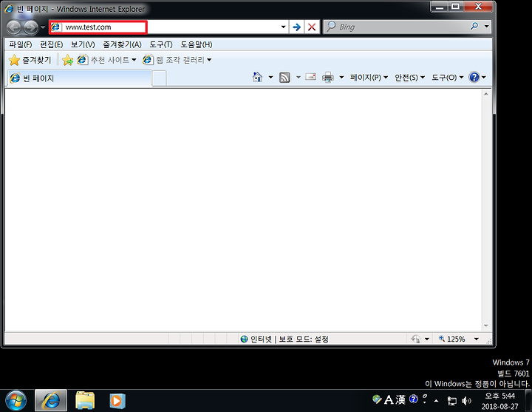The height and width of the screenshot is (412, 532).
Task: Click the Home icon on command bar
Action: (x=258, y=78)
